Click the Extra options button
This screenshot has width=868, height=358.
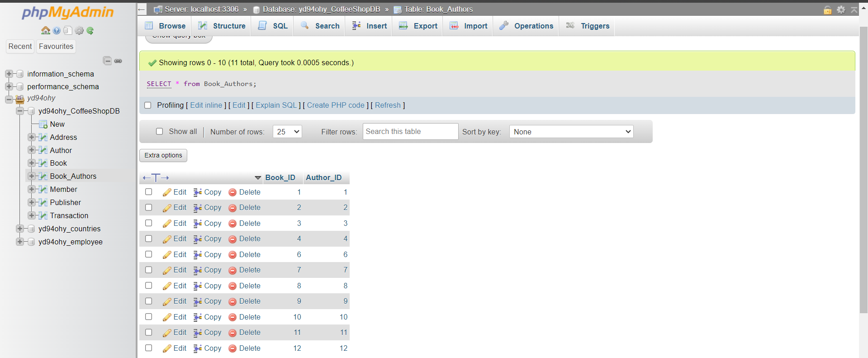pos(163,155)
